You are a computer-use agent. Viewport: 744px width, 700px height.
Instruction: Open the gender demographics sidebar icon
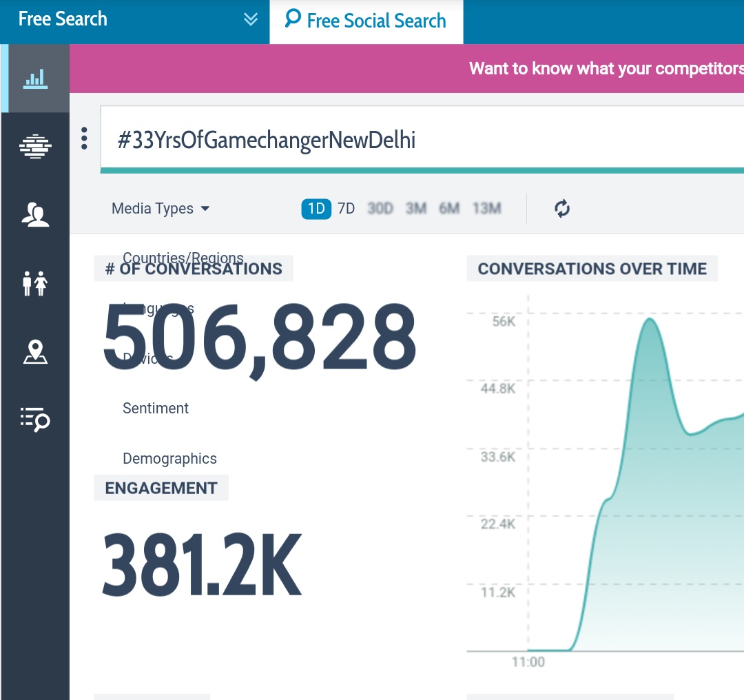36,283
